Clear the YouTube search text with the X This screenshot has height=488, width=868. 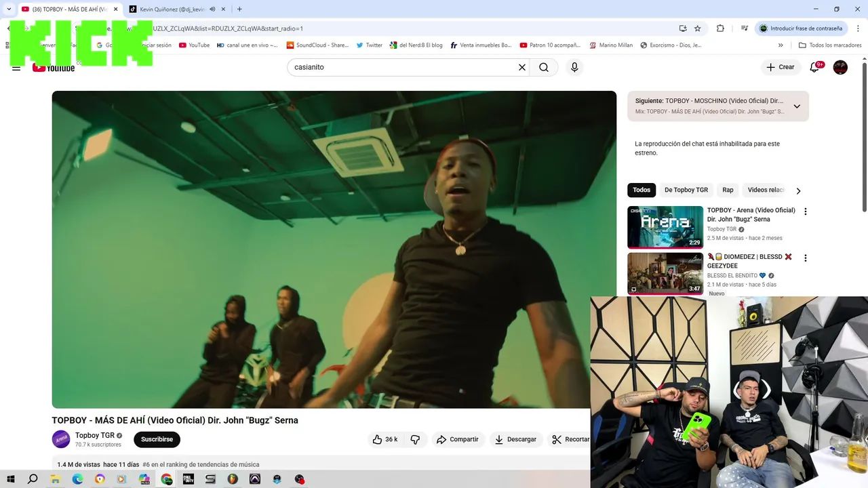pos(522,67)
